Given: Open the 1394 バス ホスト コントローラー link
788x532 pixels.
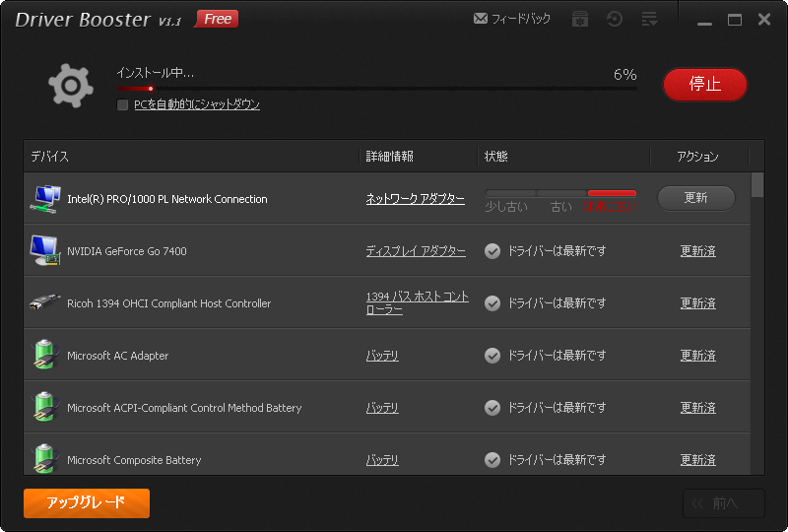Looking at the screenshot, I should [x=417, y=302].
